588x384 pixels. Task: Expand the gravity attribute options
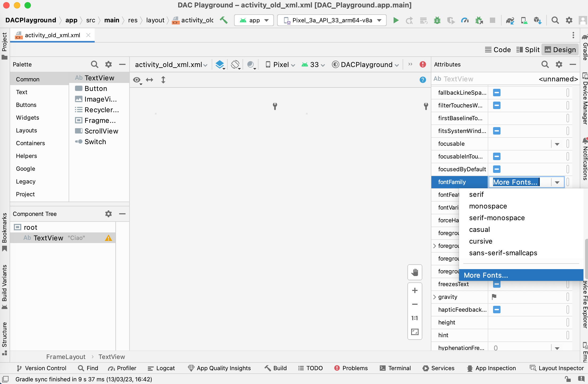[x=436, y=297]
